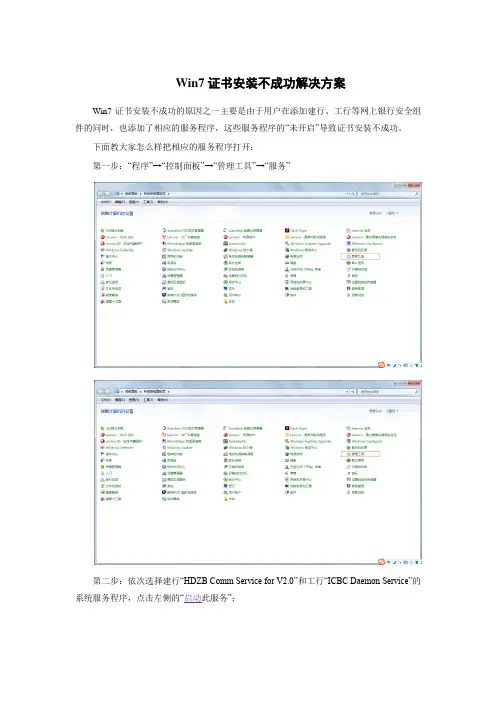Open 管理工具 outlined item in the first screenshot
The height and width of the screenshot is (702, 496).
pyautogui.click(x=360, y=257)
